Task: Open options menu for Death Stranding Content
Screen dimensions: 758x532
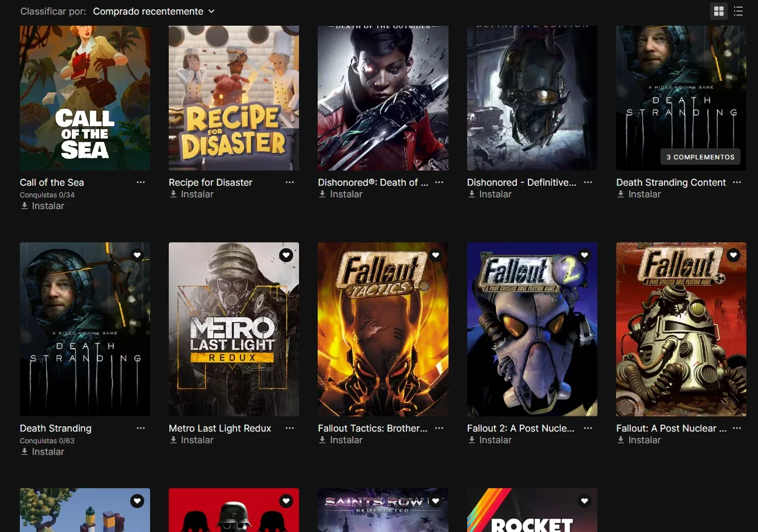Action: point(737,182)
